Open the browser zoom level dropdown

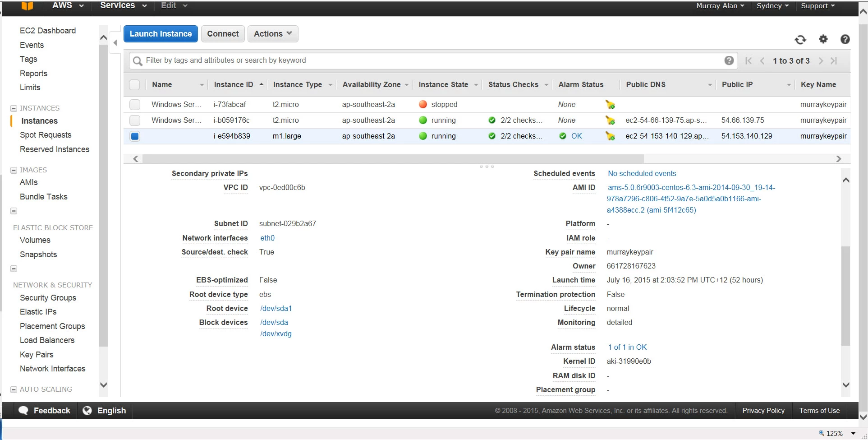coord(853,434)
